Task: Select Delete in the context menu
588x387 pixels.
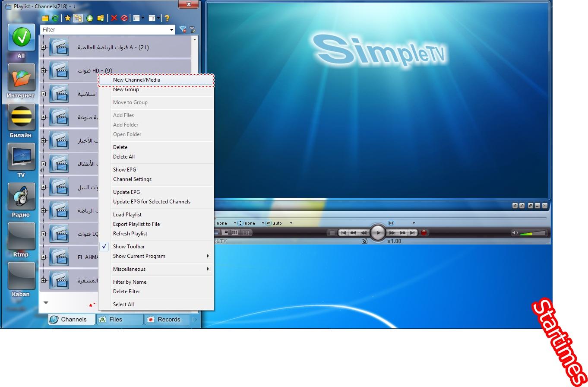Action: click(x=156, y=147)
